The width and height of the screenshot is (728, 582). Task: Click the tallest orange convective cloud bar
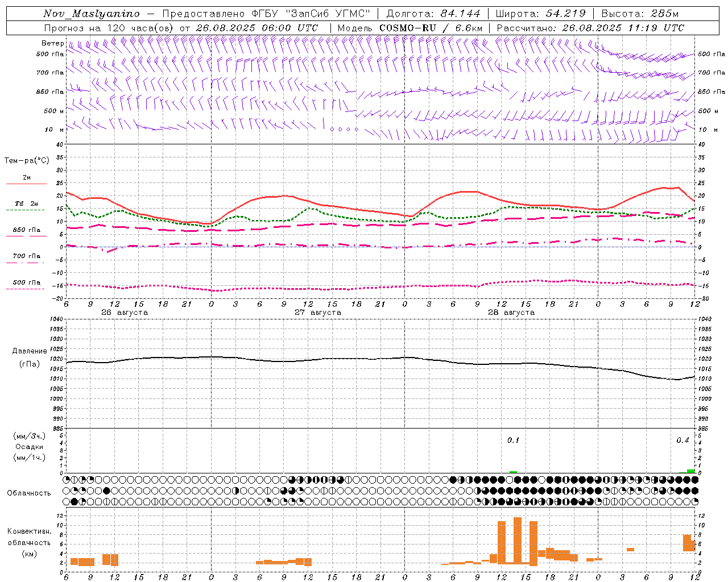tap(518, 541)
